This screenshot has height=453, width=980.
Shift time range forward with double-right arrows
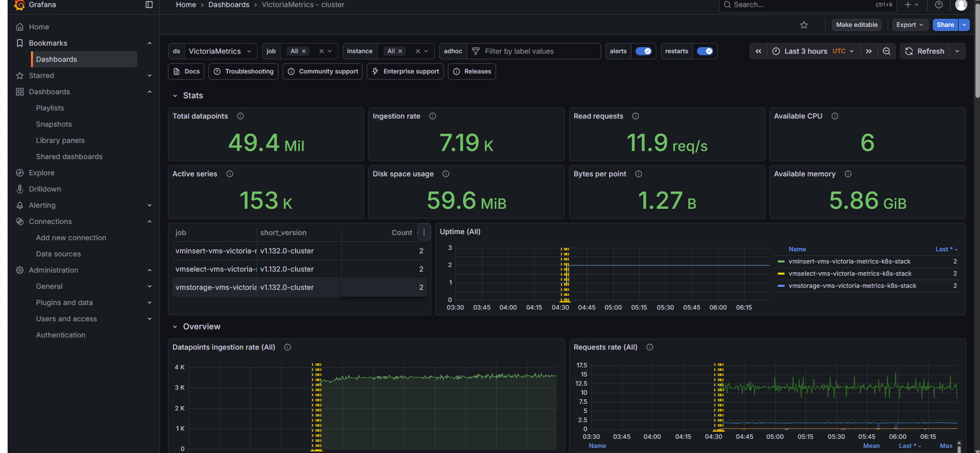pos(869,51)
